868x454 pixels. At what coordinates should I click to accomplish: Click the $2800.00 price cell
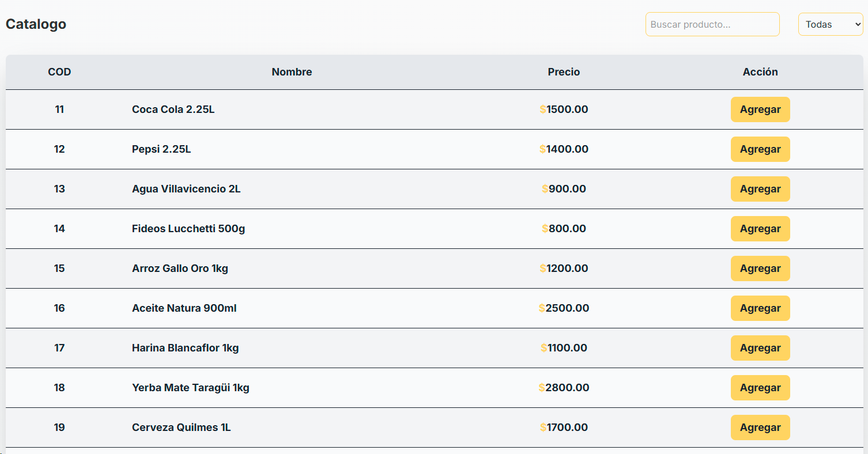pyautogui.click(x=564, y=388)
